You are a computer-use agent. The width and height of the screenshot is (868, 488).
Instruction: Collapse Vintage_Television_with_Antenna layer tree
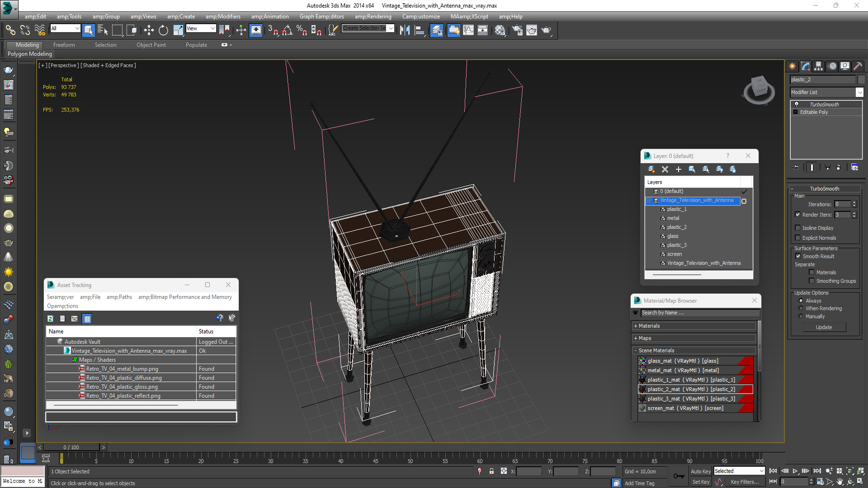649,200
